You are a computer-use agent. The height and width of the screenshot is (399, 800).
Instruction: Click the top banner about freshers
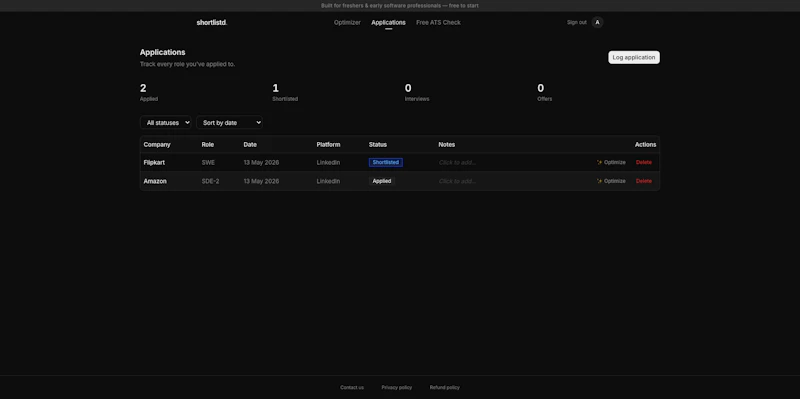(399, 6)
